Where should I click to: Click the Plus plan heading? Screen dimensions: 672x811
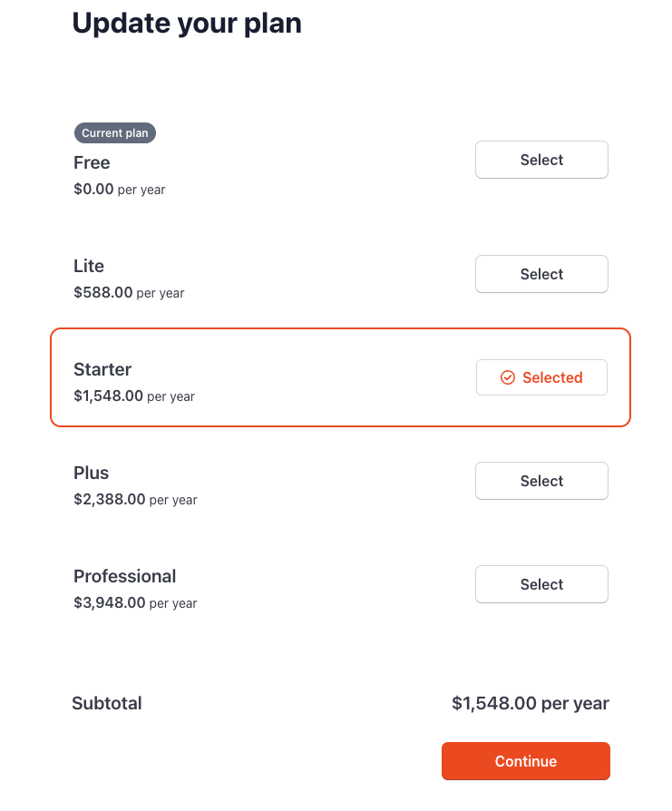coord(91,474)
